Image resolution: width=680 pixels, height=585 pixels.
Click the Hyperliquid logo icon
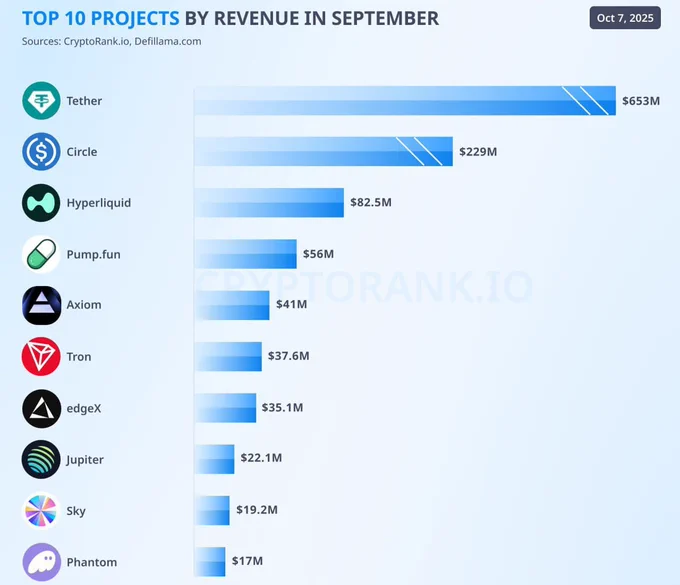41,203
